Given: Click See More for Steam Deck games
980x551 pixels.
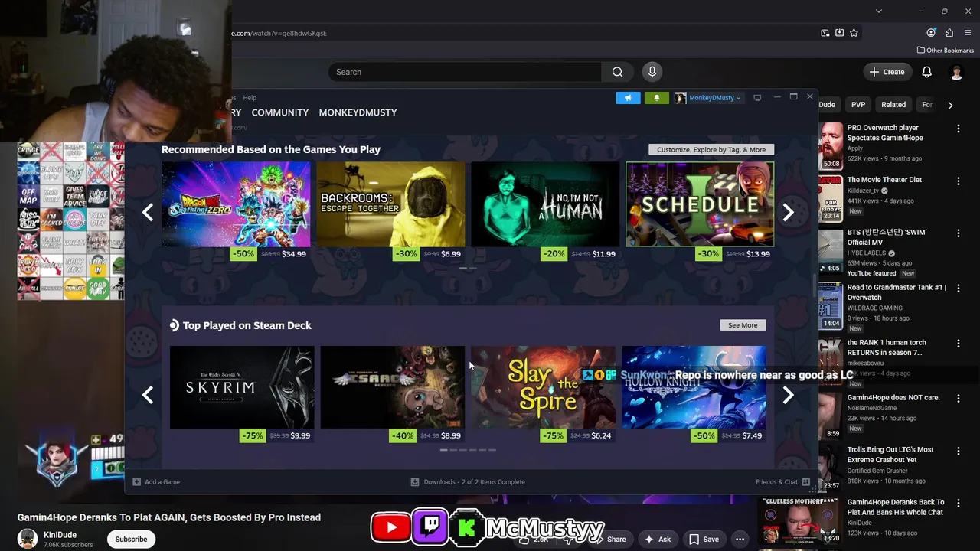Looking at the screenshot, I should (x=743, y=325).
